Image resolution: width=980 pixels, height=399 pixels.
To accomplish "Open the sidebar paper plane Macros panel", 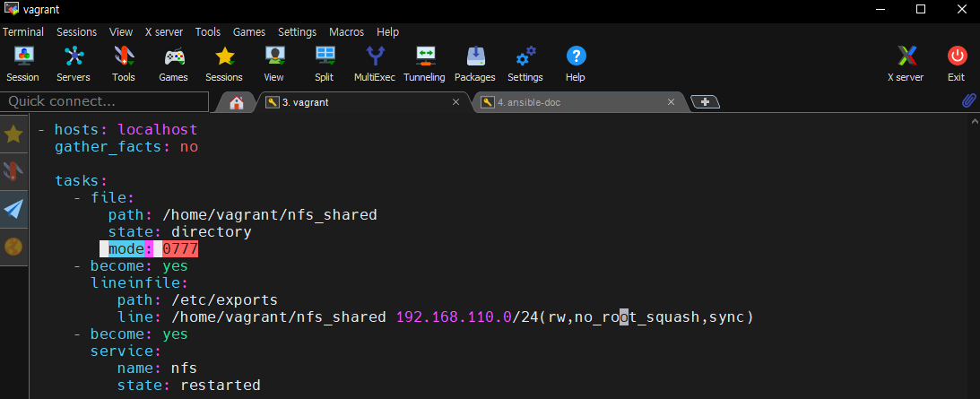I will (13, 209).
